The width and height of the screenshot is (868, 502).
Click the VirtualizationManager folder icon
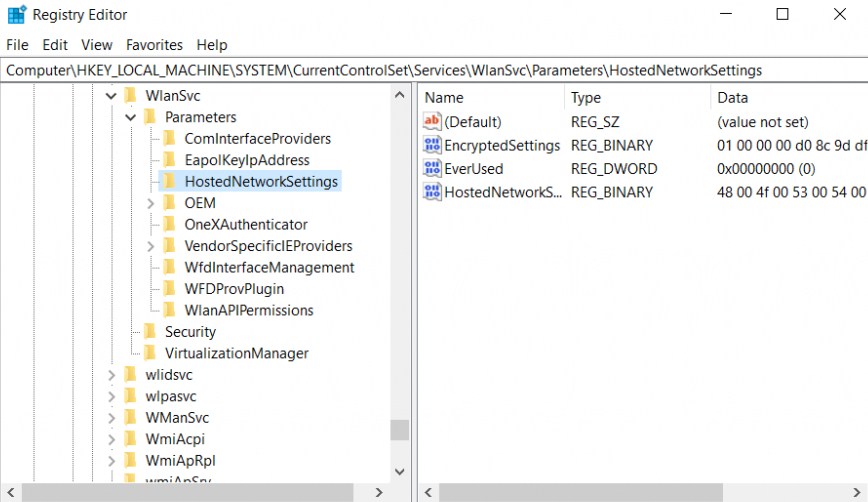pyautogui.click(x=150, y=353)
